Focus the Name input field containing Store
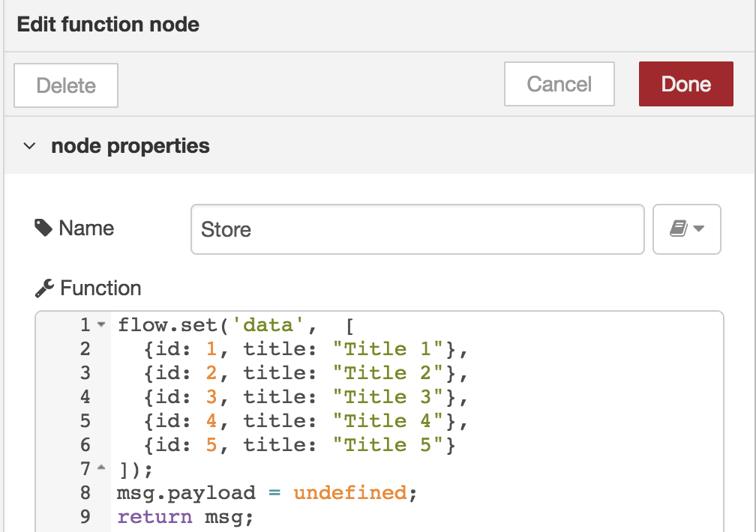The image size is (756, 532). [418, 229]
